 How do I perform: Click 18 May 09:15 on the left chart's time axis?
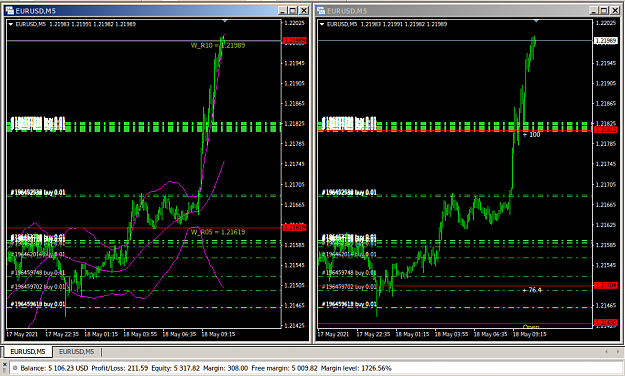(218, 334)
